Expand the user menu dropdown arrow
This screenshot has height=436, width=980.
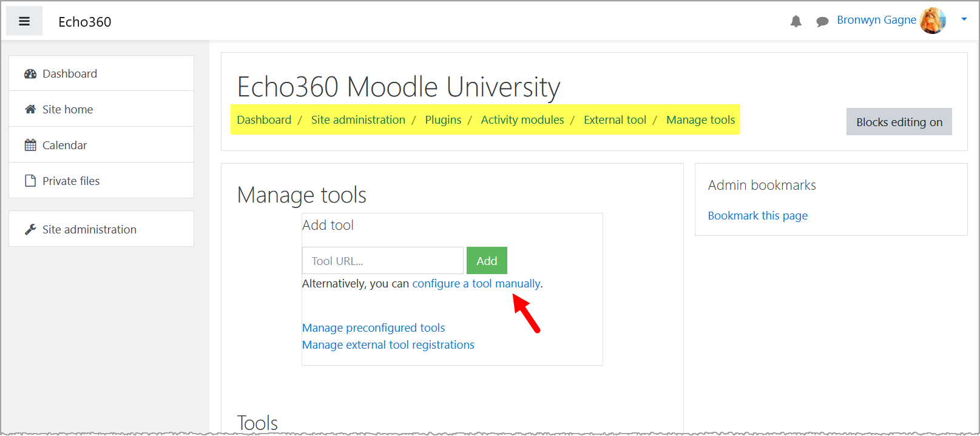pos(964,19)
